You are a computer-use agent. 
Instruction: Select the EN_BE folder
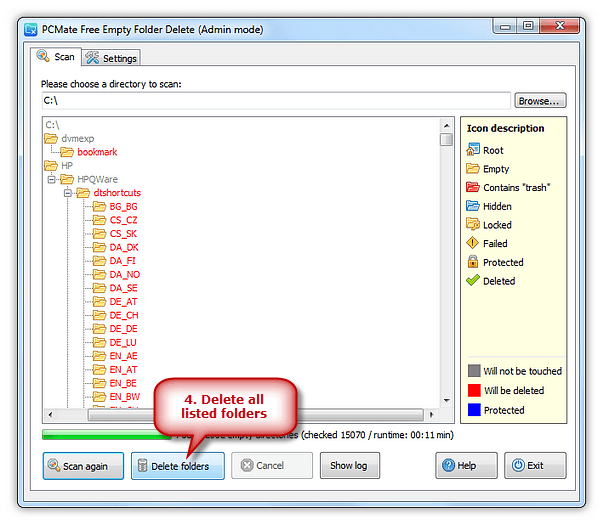[123, 383]
